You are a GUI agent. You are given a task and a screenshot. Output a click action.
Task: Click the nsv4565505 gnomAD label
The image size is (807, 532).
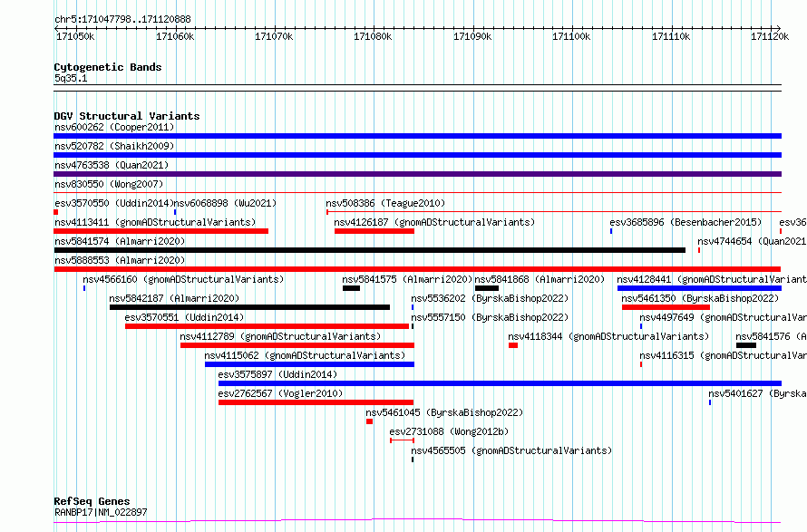coord(511,450)
